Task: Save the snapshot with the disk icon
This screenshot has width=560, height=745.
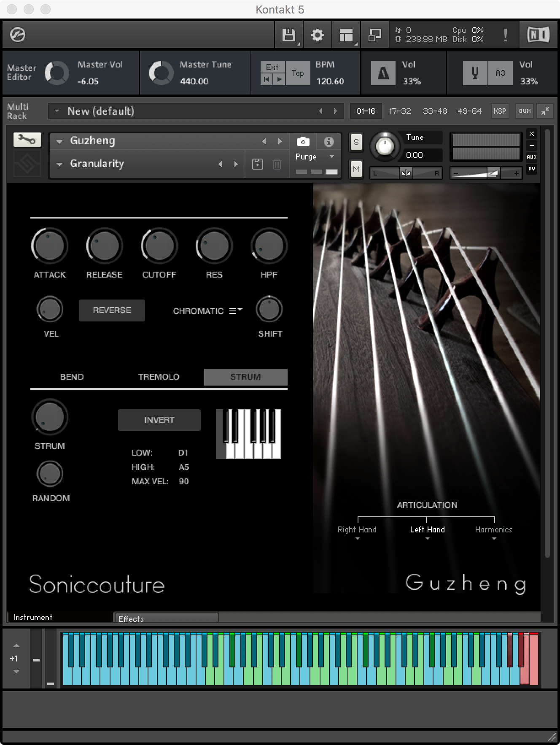Action: tap(257, 164)
